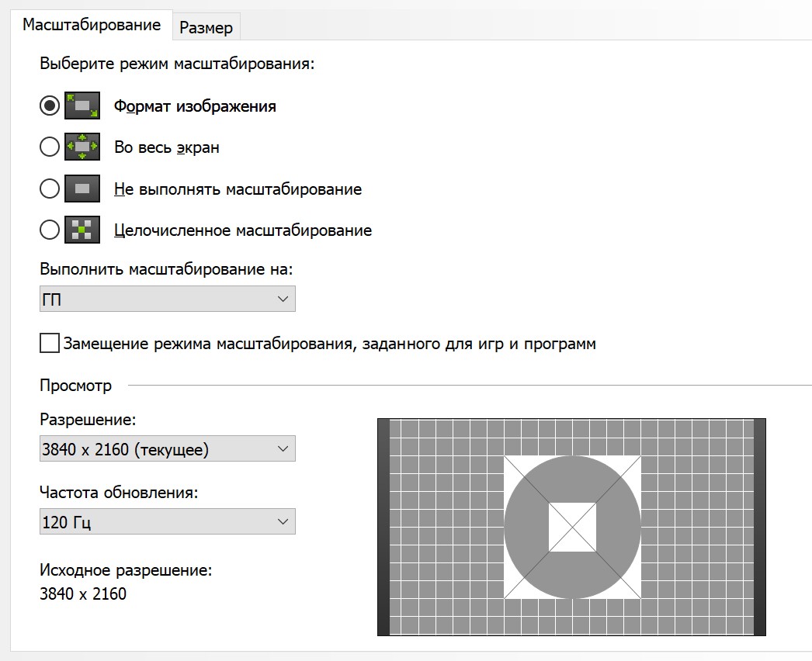Click the Во весь экран full-screen icon

[x=82, y=147]
